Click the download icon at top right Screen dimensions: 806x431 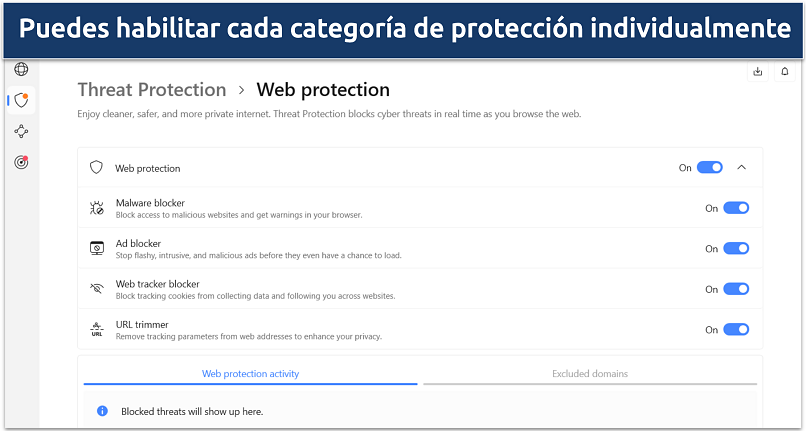coord(758,71)
